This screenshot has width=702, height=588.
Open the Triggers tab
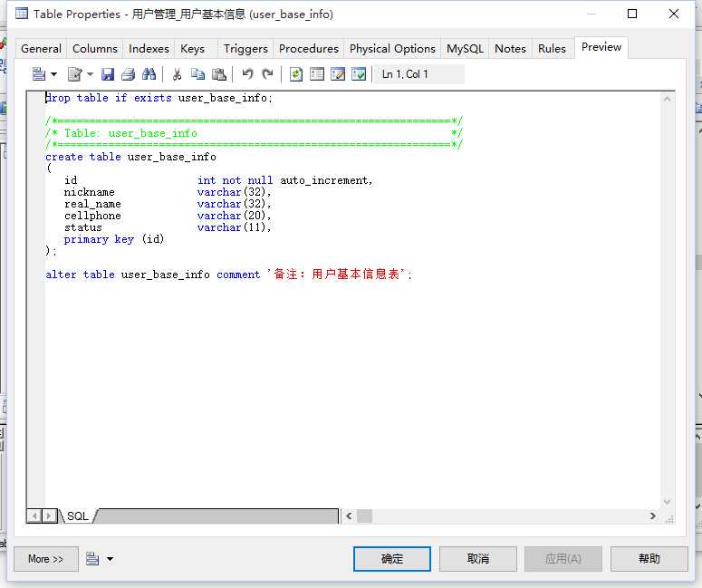[x=245, y=48]
